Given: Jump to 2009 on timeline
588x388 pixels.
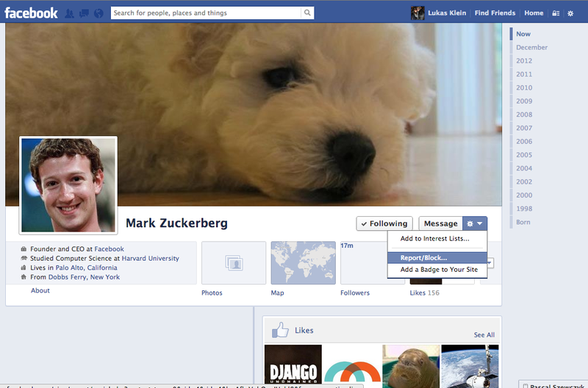Looking at the screenshot, I should pos(524,101).
